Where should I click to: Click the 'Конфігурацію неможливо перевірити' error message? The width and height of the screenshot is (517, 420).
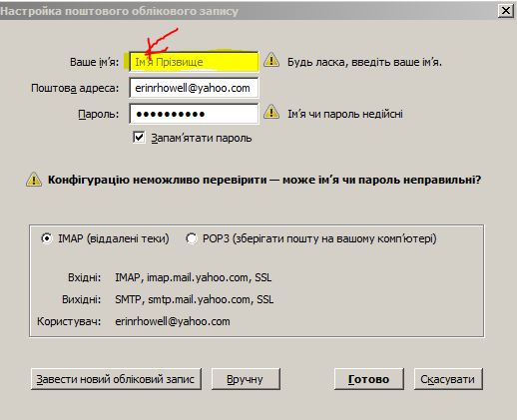pos(264,180)
